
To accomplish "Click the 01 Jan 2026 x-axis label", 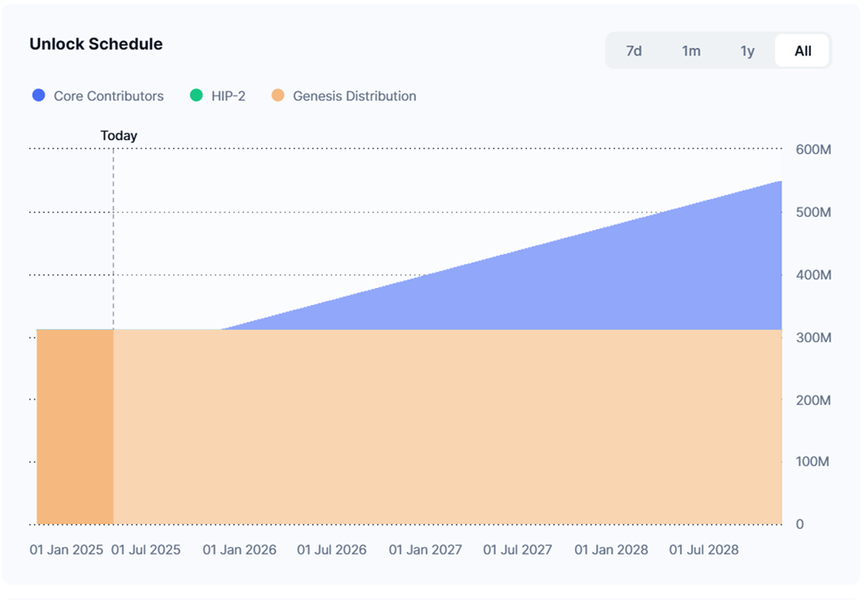I will coord(240,550).
